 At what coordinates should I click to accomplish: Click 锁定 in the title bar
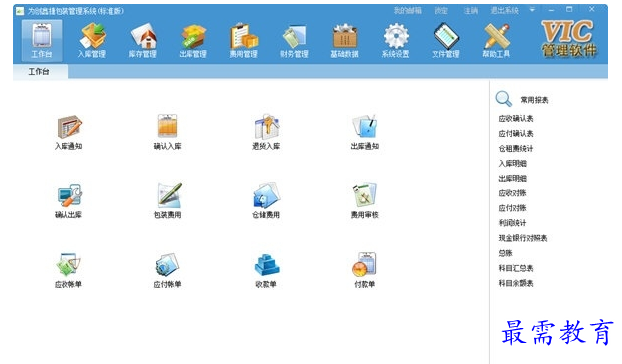[x=441, y=10]
